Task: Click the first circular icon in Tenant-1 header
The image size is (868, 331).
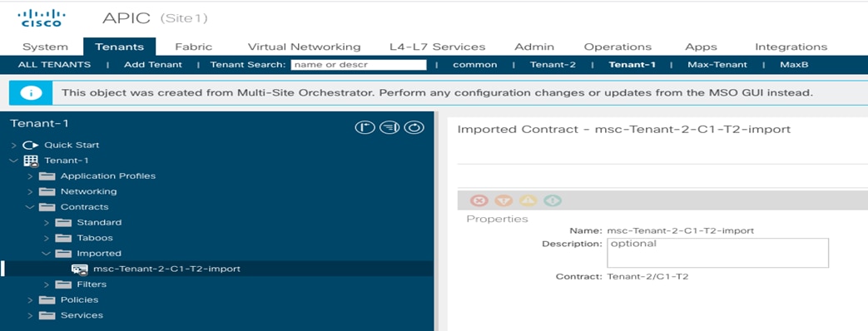Action: (365, 127)
